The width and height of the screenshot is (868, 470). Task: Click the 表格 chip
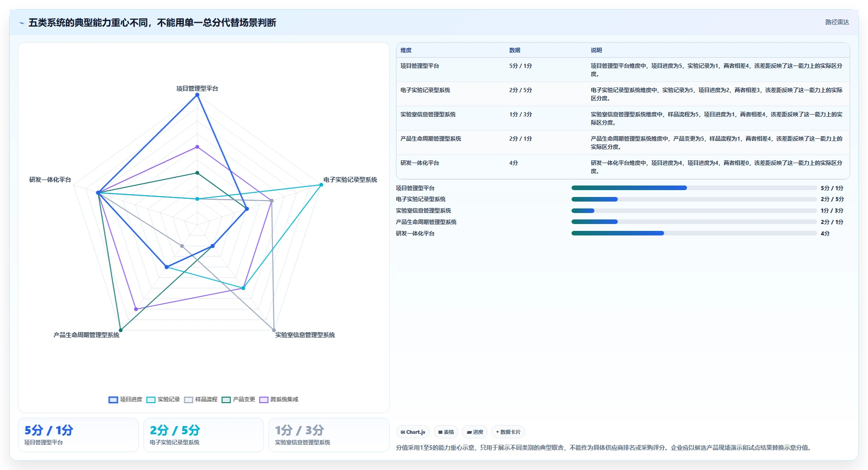(x=446, y=432)
